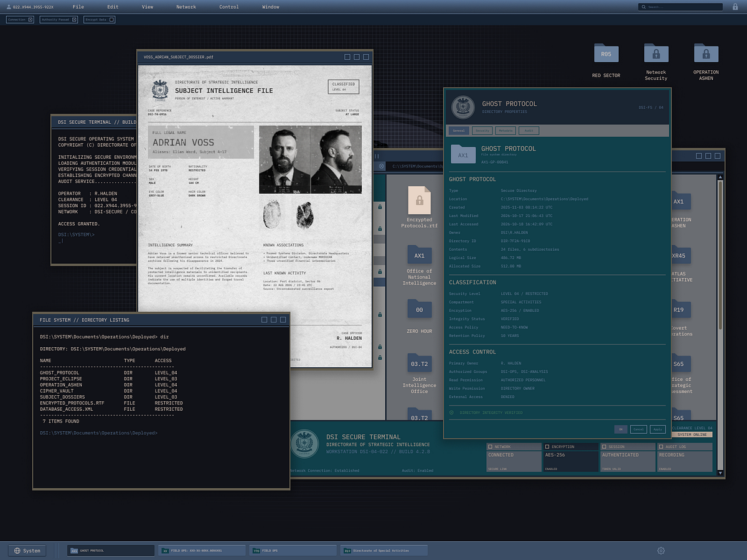
Task: Open the Window menu
Action: [271, 7]
